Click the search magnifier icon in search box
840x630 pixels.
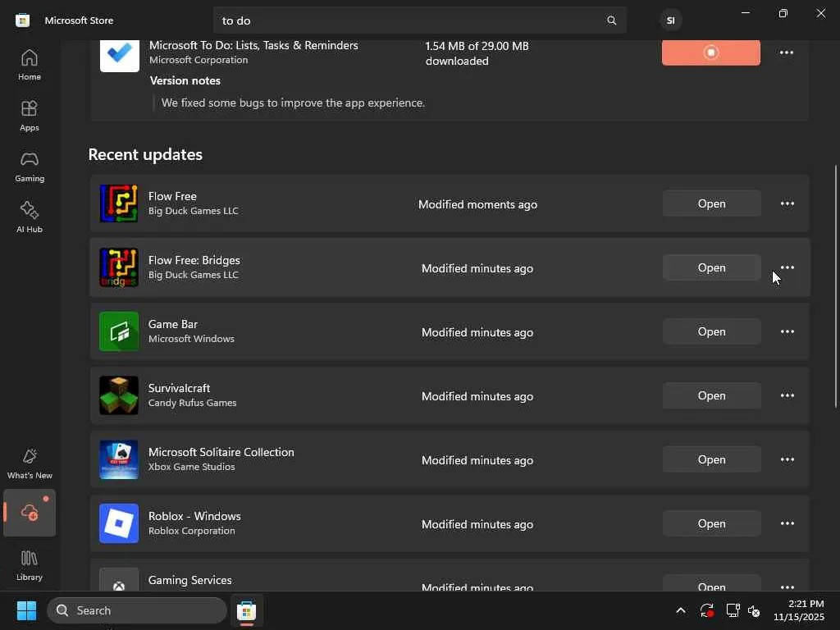click(x=611, y=21)
